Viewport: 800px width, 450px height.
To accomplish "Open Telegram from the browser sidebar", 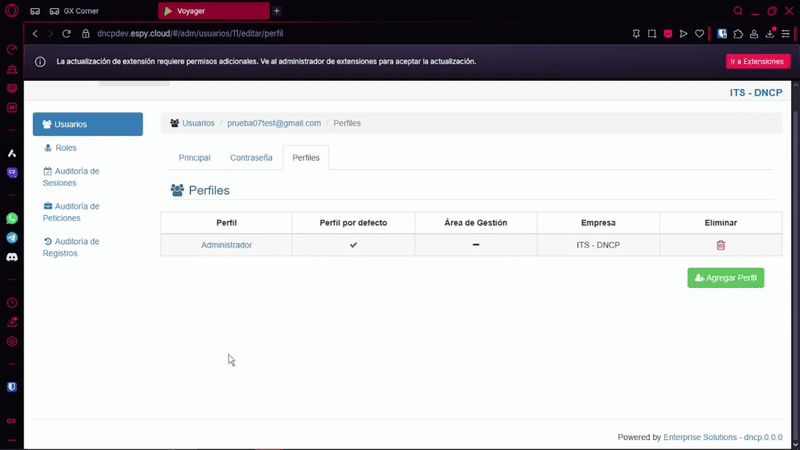I will [12, 238].
